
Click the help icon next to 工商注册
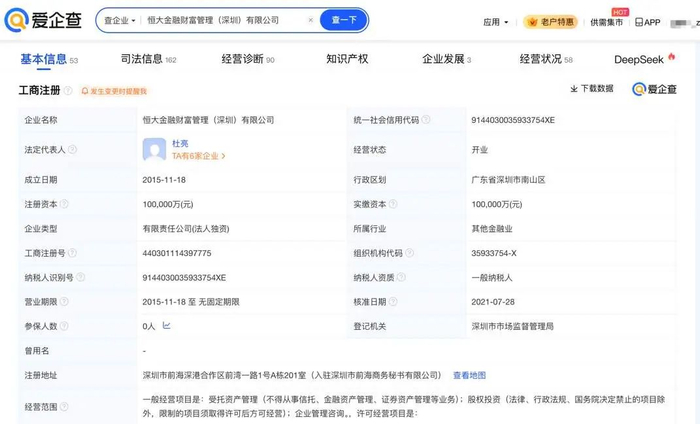click(68, 91)
